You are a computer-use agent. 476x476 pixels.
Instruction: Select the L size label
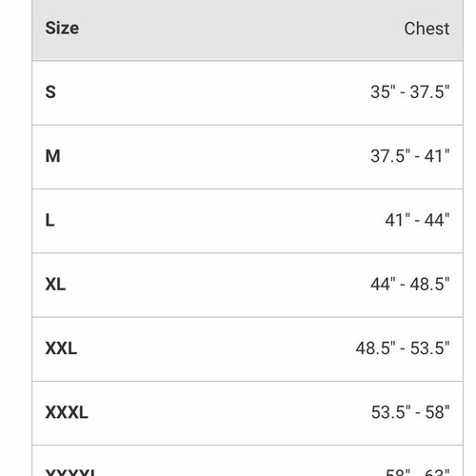(50, 220)
